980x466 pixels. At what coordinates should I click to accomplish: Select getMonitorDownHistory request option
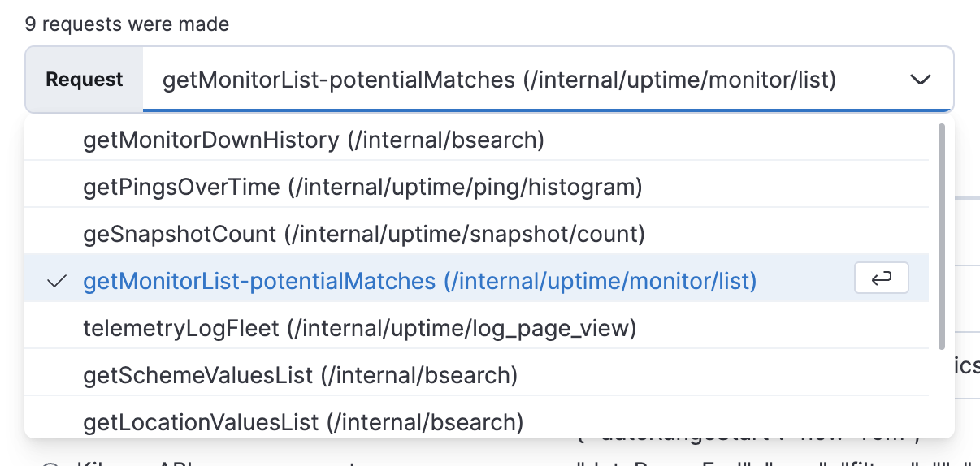coord(313,140)
